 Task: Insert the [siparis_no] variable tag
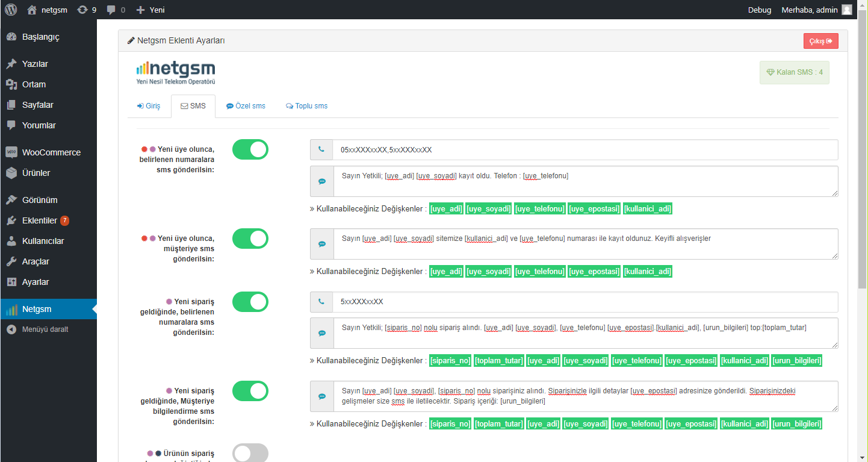point(450,361)
